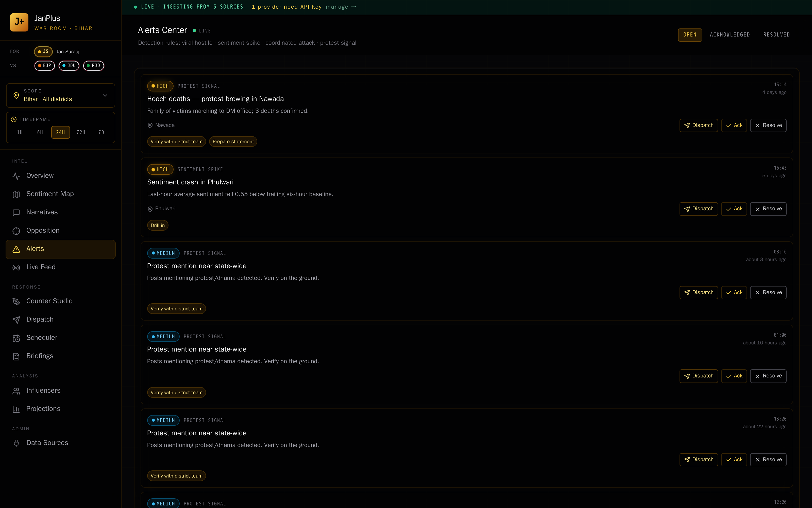Acknowledge the 01:00 protest mention alert
Image resolution: width=812 pixels, height=508 pixels.
click(734, 376)
